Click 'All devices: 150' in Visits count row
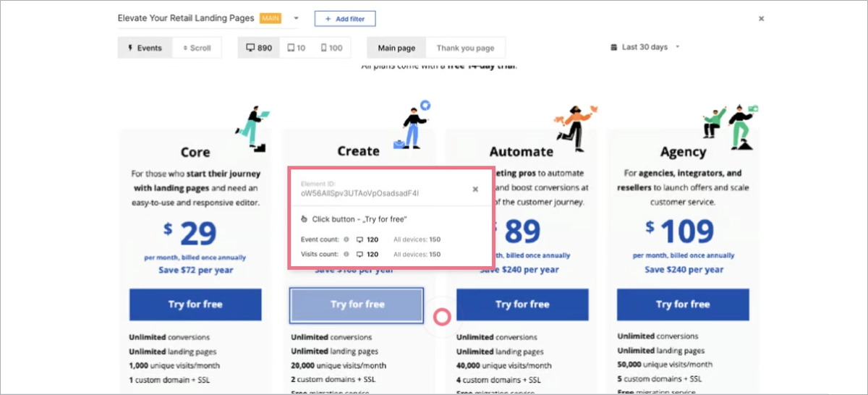This screenshot has height=395, width=868. point(417,254)
